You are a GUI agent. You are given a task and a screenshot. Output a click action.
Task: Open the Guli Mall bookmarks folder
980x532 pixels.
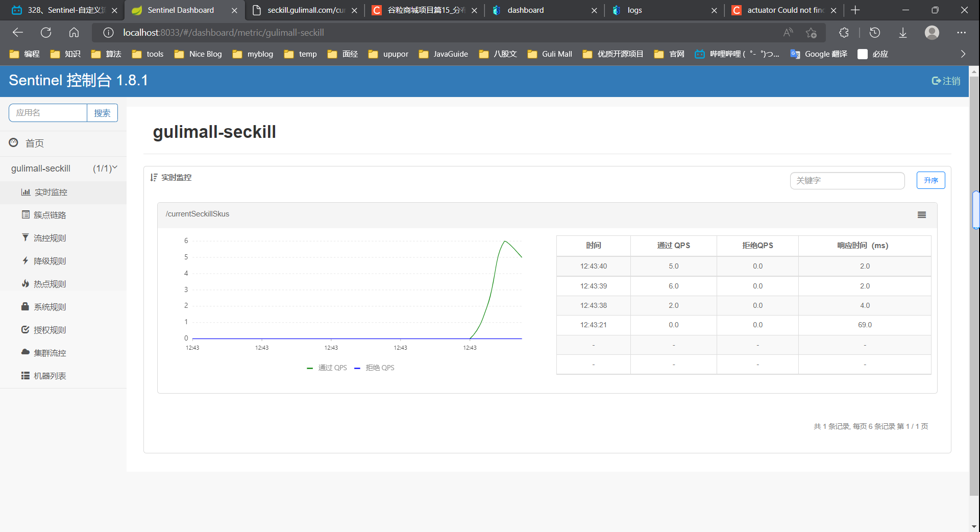(x=549, y=54)
